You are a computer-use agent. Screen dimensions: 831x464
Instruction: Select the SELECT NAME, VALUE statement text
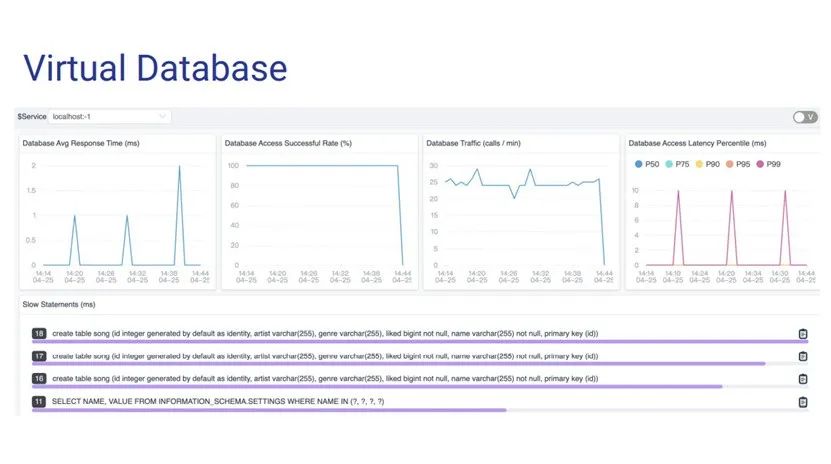click(x=218, y=402)
